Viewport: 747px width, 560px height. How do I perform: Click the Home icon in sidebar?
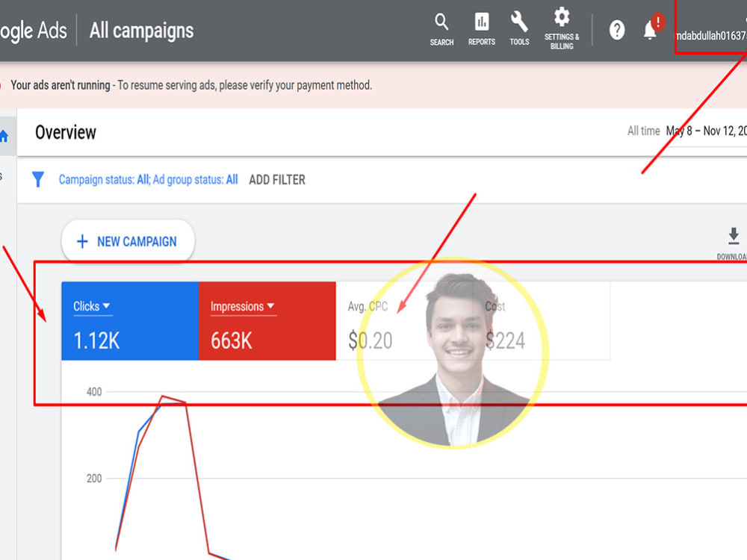[x=4, y=136]
